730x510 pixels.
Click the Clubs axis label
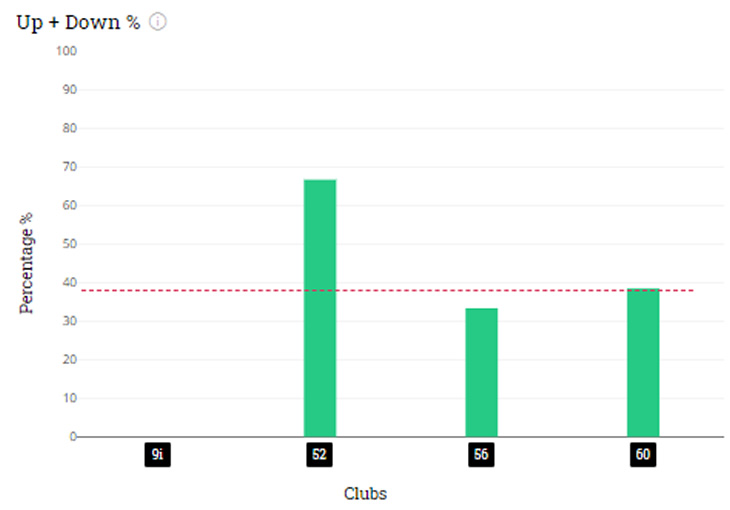(365, 494)
